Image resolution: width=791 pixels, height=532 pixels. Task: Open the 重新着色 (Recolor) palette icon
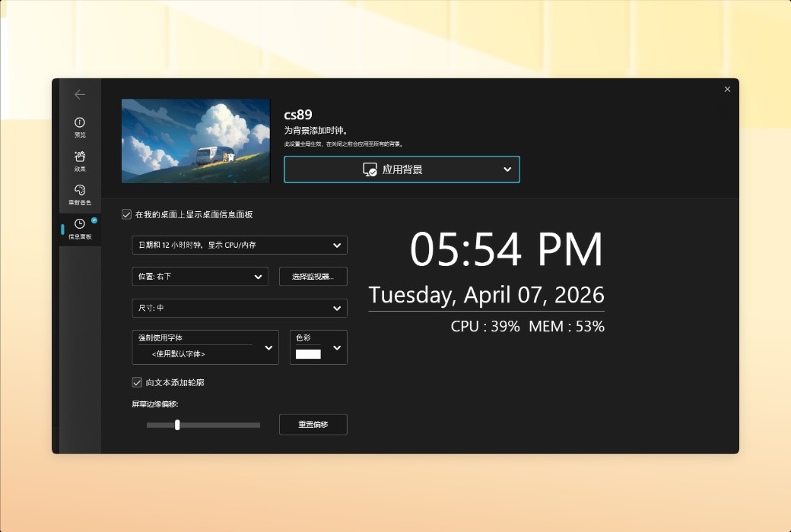pyautogui.click(x=79, y=191)
